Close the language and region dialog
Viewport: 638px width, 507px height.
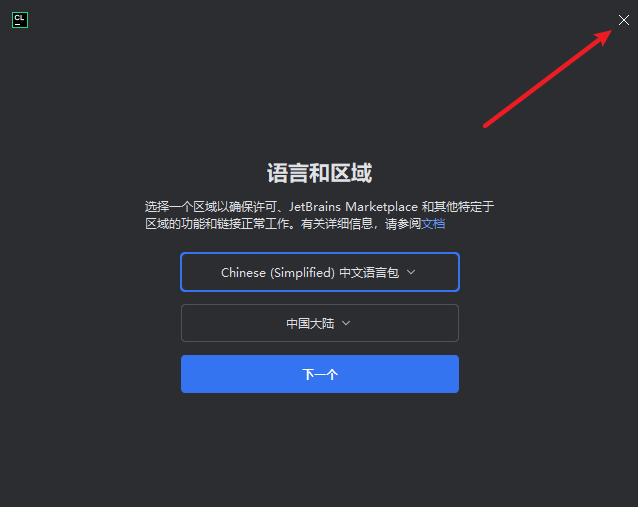point(623,20)
